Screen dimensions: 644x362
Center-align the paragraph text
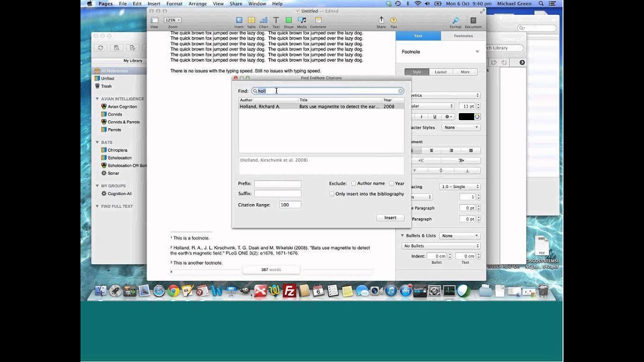click(x=431, y=150)
